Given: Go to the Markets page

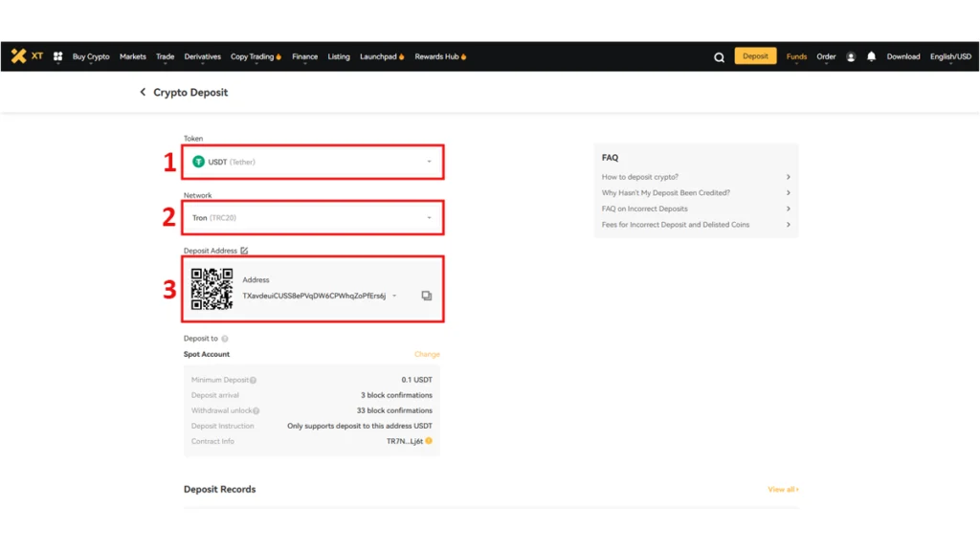Looking at the screenshot, I should click(x=132, y=56).
